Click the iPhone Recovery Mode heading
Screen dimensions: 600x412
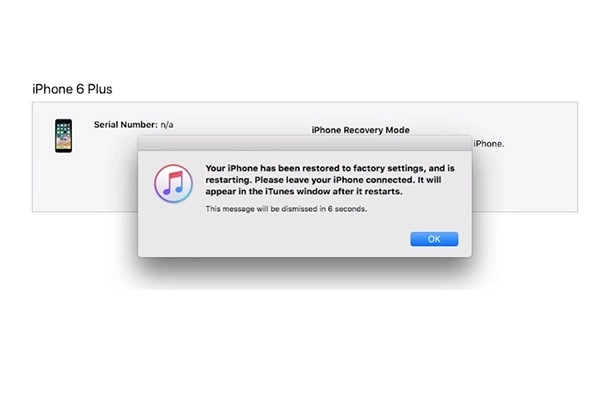360,130
